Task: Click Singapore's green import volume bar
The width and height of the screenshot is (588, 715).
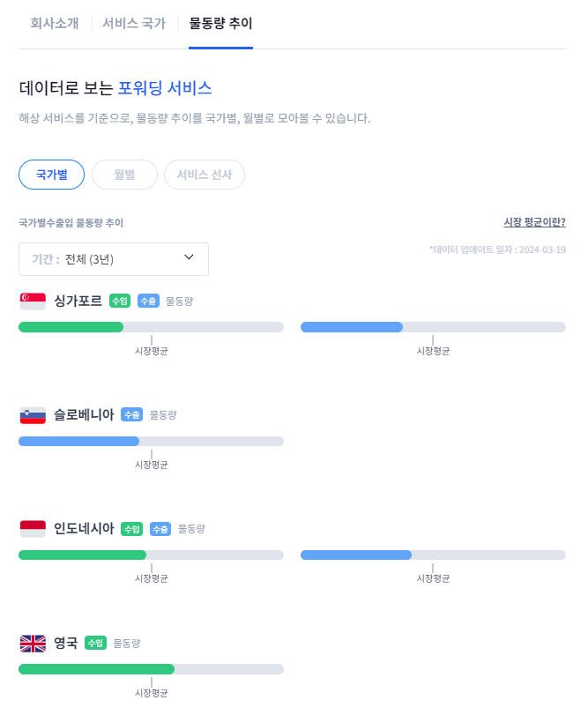Action: [x=71, y=327]
